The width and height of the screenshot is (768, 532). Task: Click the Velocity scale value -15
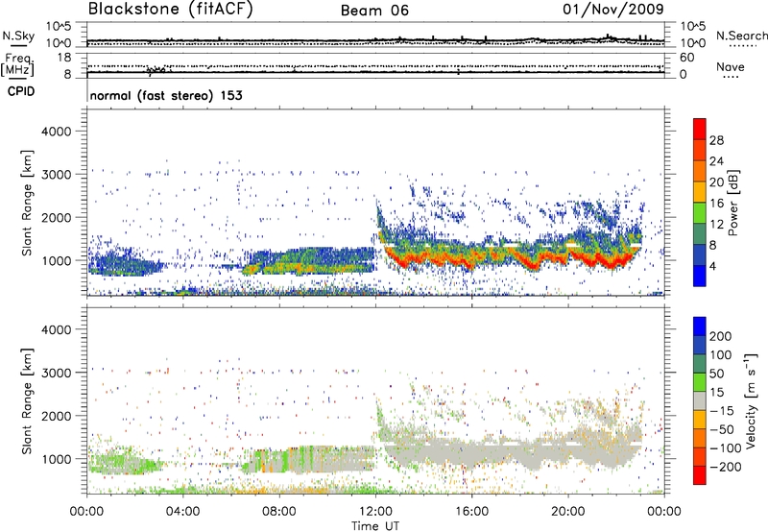pos(722,410)
